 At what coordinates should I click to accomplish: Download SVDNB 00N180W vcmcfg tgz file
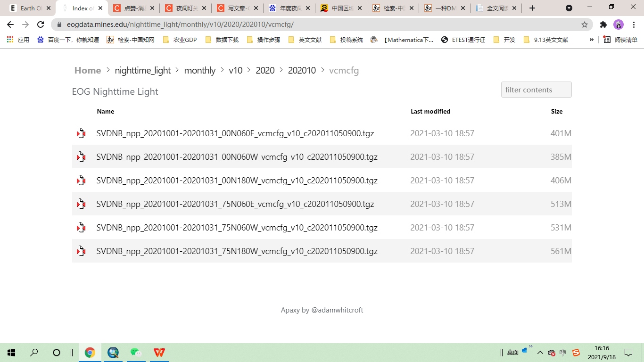237,181
